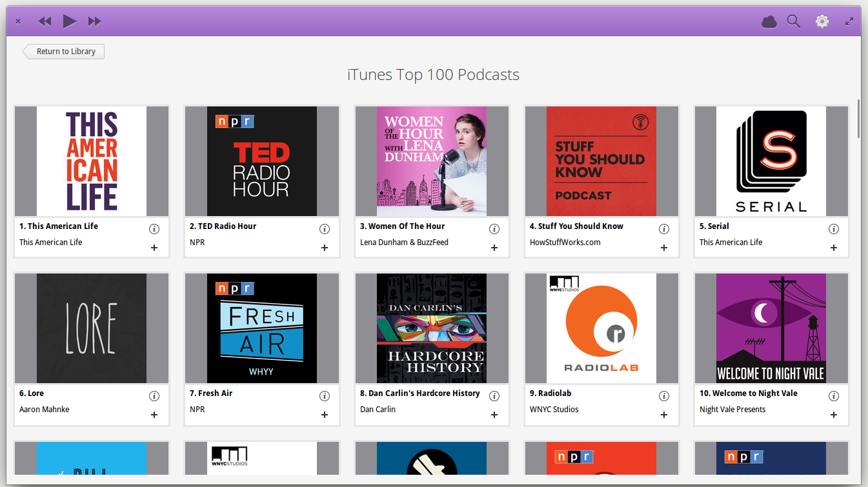Image resolution: width=868 pixels, height=487 pixels.
Task: Add Welcome to Night Vale with plus button
Action: click(834, 415)
